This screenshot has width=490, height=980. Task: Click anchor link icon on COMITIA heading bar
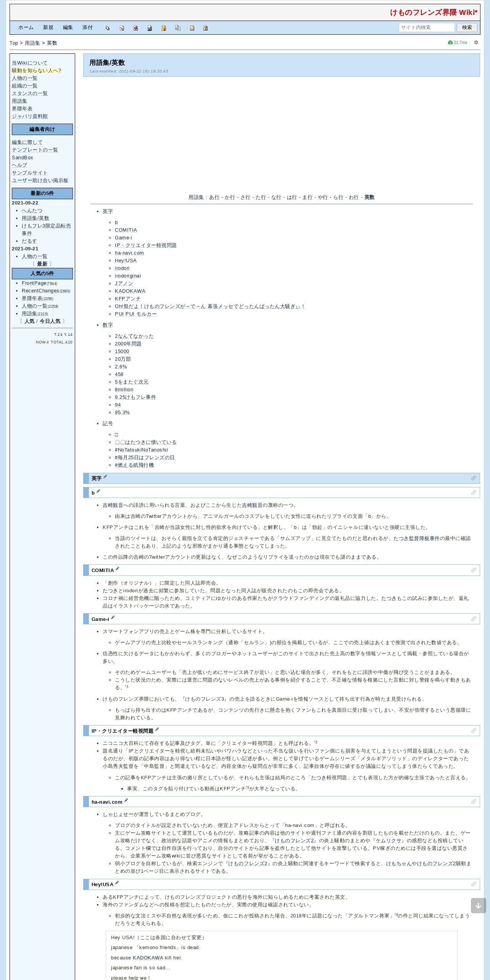coord(474,570)
